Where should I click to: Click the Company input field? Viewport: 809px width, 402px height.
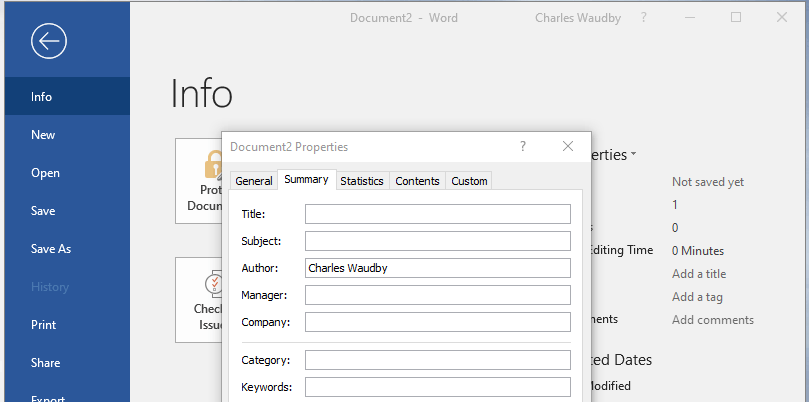[x=438, y=322]
